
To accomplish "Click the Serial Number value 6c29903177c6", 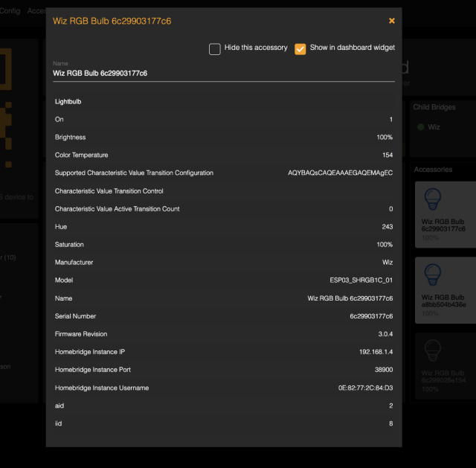I will pyautogui.click(x=371, y=316).
